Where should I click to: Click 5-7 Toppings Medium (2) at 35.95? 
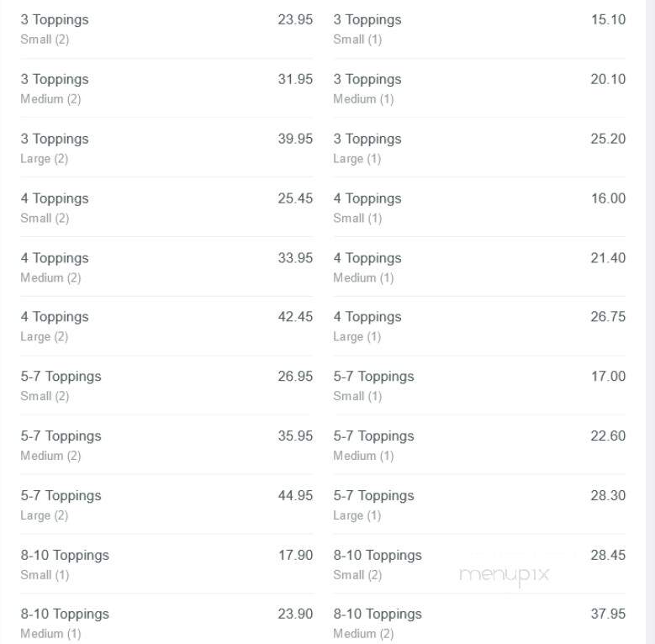point(166,446)
